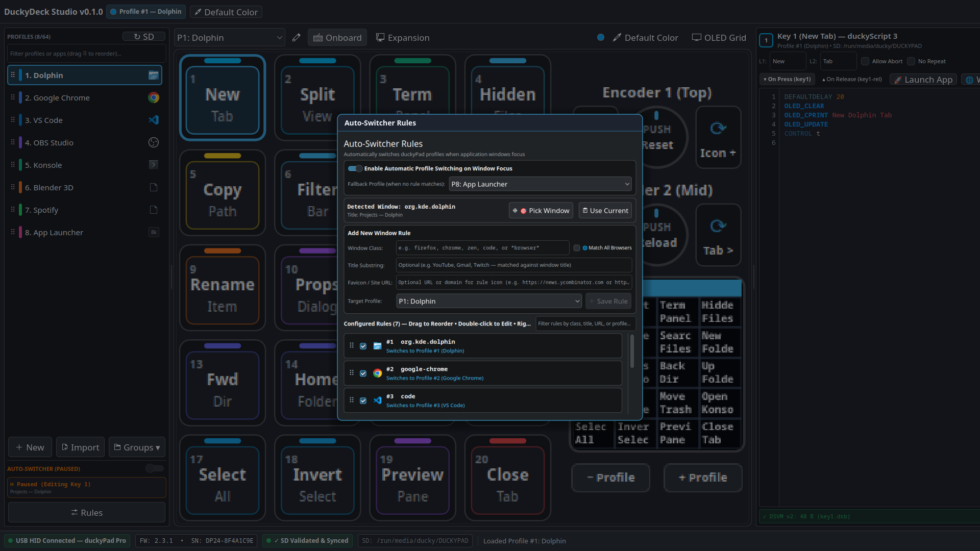The image size is (980, 551).
Task: Uncheck rule #2 google-chrome checkbox
Action: (x=363, y=373)
